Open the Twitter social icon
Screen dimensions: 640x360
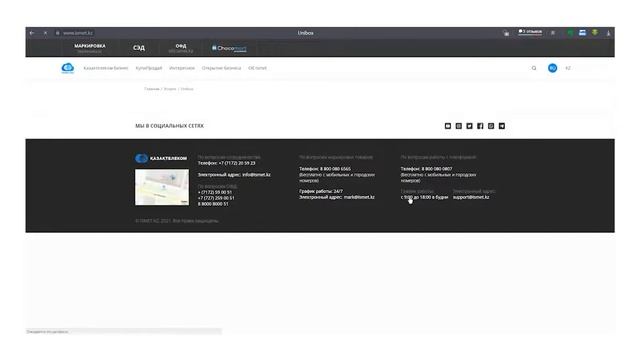point(469,126)
